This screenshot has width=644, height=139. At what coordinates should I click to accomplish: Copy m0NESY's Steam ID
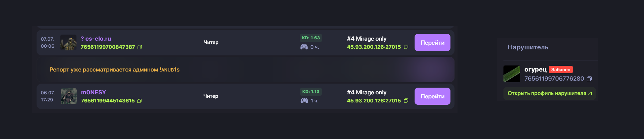[140, 101]
